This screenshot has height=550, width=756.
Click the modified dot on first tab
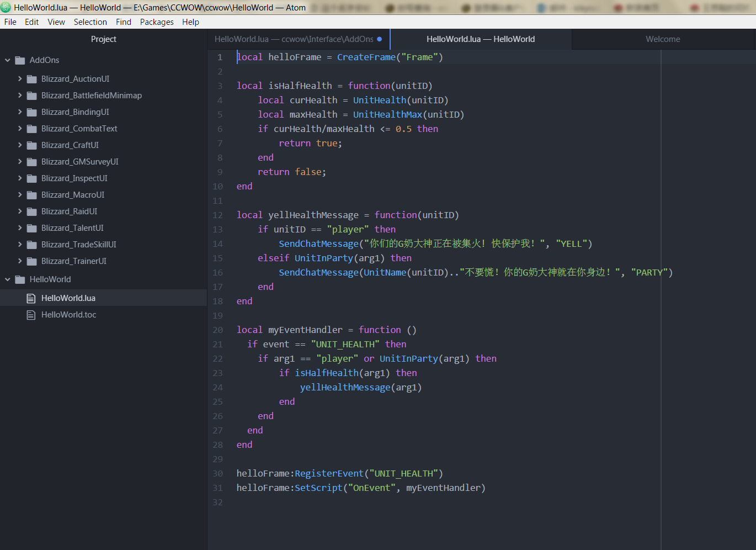coord(379,39)
